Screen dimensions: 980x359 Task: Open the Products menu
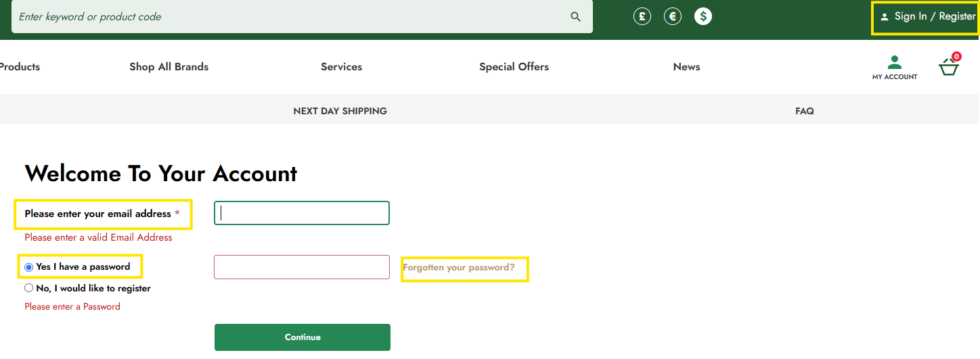(x=20, y=67)
